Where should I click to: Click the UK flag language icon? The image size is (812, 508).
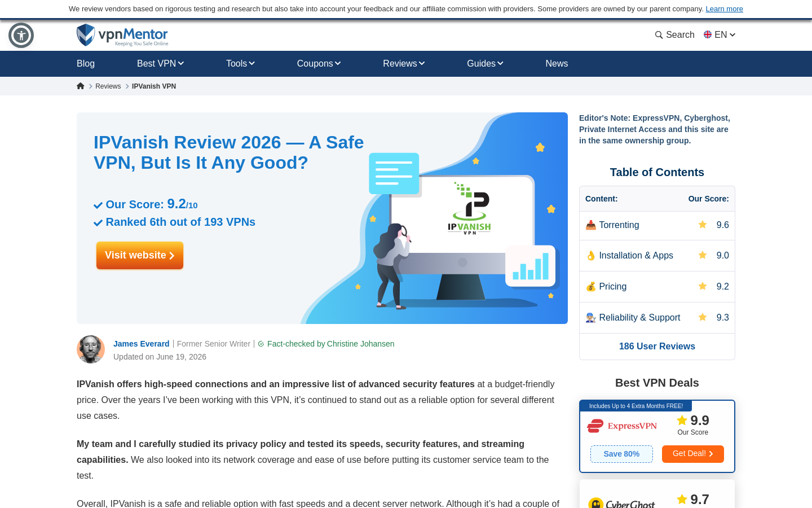point(708,34)
